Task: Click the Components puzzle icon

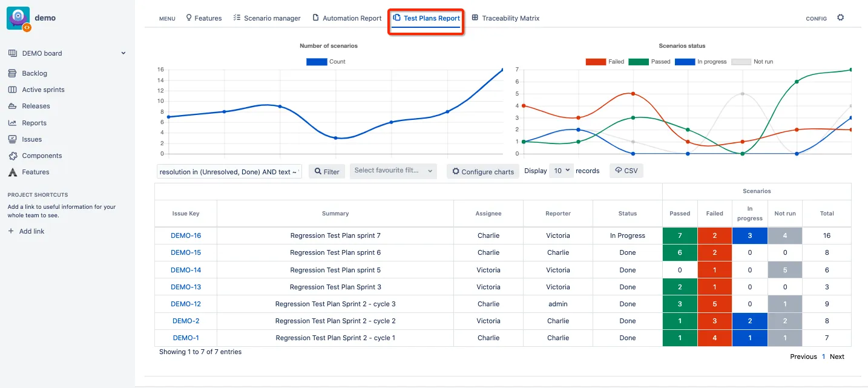Action: pyautogui.click(x=12, y=156)
